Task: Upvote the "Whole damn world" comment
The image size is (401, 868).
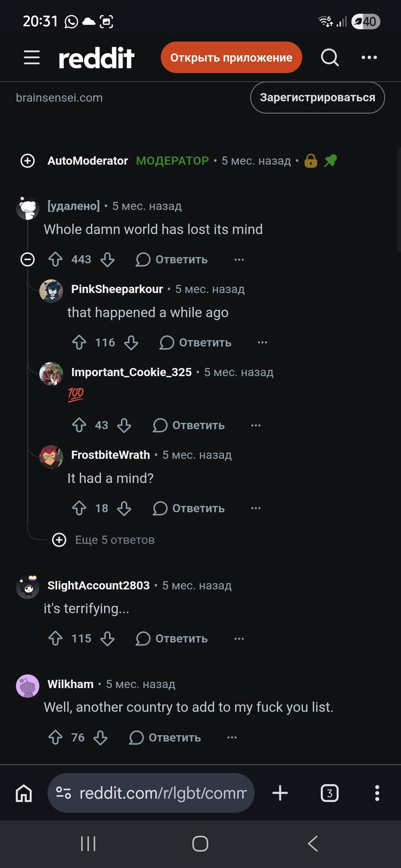Action: [55, 259]
